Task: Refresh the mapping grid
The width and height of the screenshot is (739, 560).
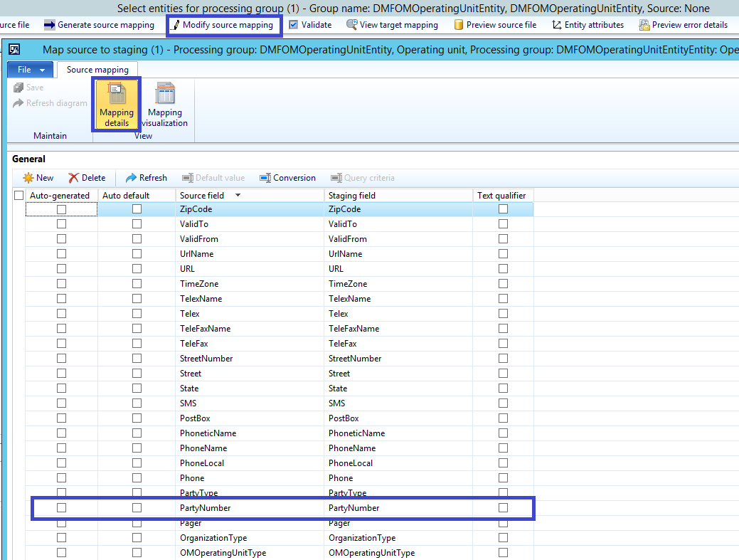Action: click(x=145, y=178)
